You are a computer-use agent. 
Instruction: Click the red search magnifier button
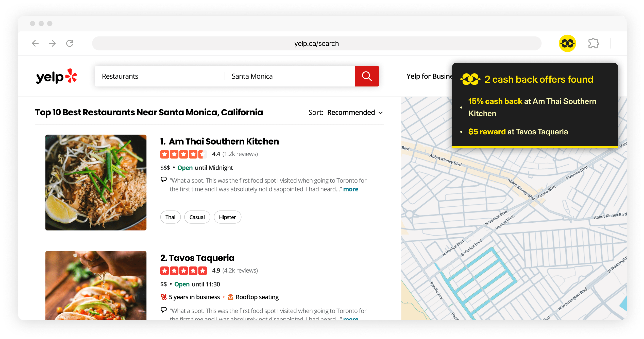pos(367,76)
